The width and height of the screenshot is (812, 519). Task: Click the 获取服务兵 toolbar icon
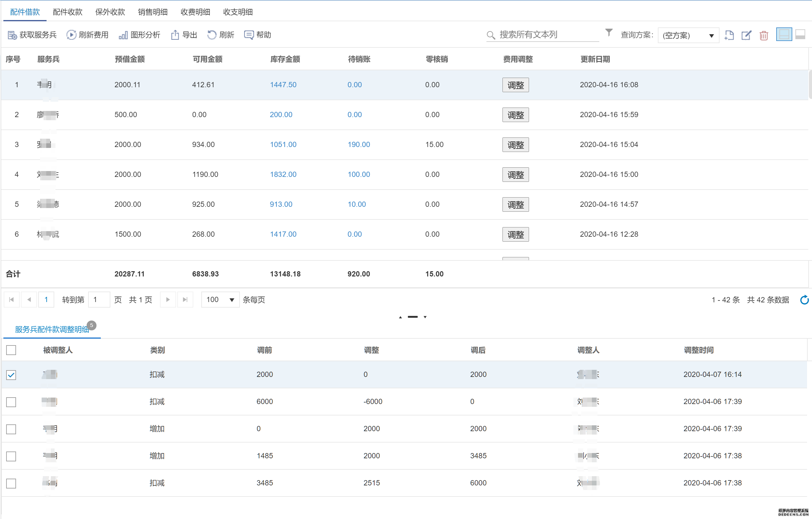point(12,35)
